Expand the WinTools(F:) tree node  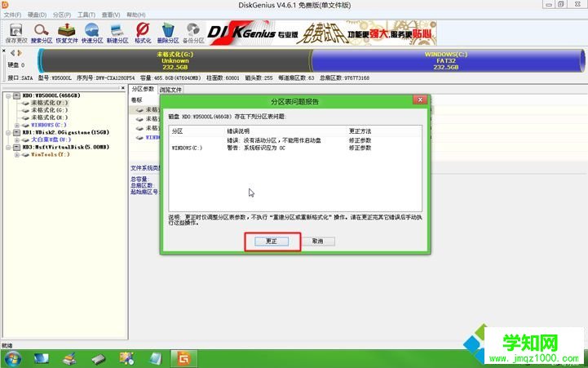(x=17, y=154)
